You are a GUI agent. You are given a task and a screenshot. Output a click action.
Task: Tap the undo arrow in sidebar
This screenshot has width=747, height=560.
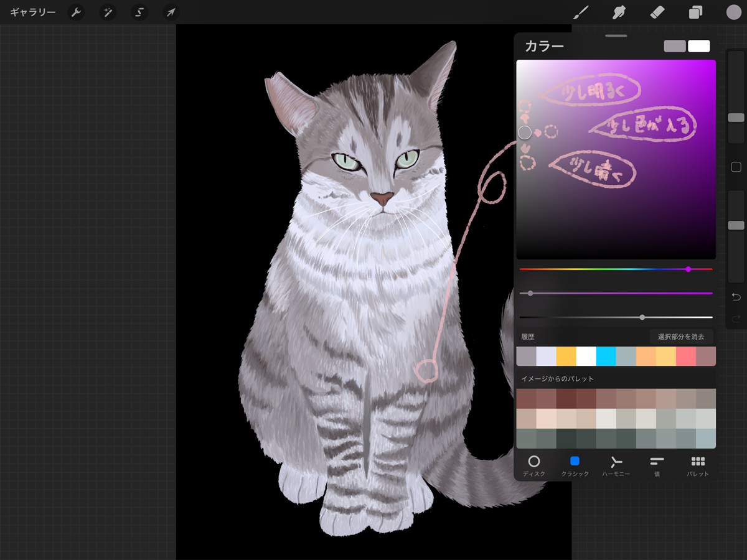click(x=736, y=297)
